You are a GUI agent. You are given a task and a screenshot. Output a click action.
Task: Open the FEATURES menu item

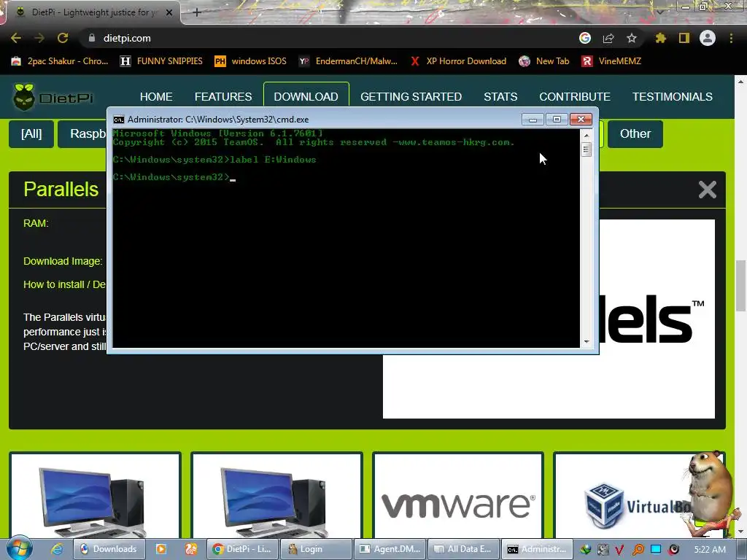coord(223,97)
